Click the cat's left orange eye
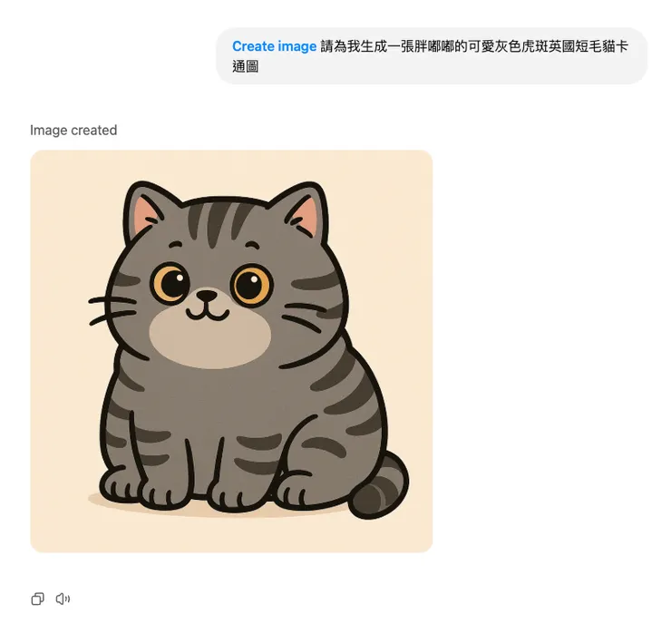The image size is (671, 644). 170,283
